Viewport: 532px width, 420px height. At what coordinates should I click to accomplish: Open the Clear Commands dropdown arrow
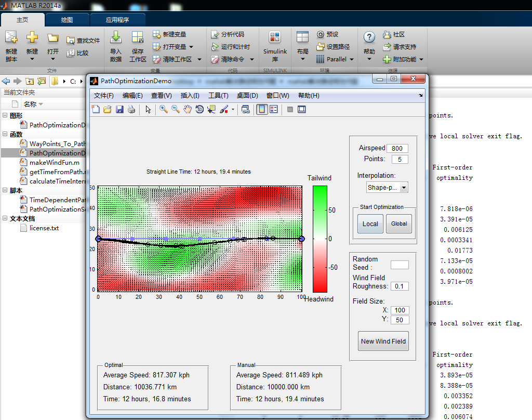[252, 59]
